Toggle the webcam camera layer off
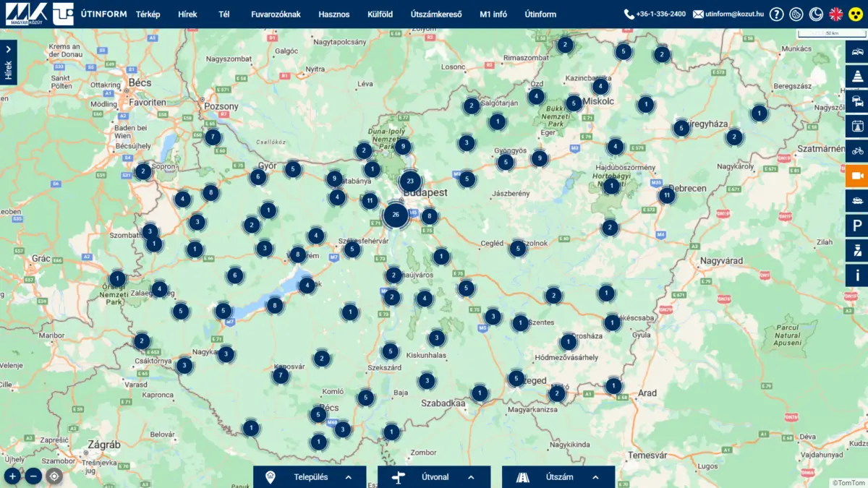 (857, 176)
